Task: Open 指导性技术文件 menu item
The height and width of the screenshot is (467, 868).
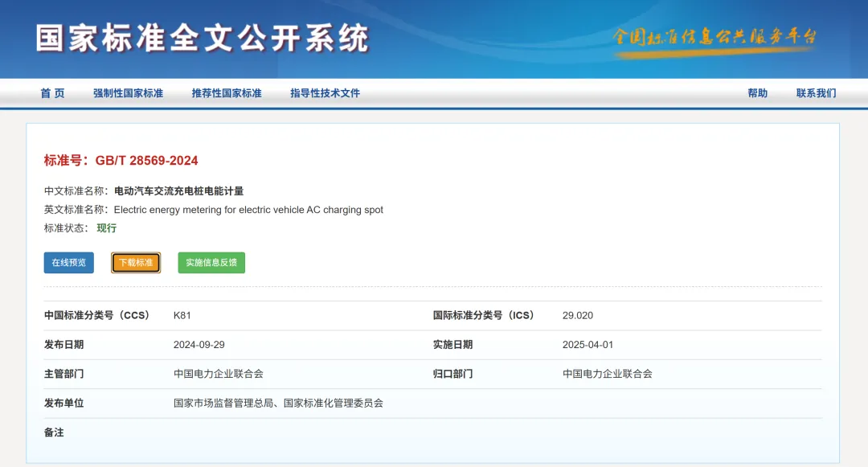Action: pyautogui.click(x=325, y=93)
